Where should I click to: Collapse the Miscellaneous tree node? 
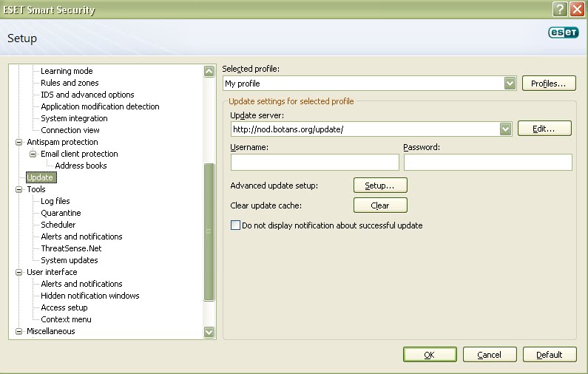[x=18, y=331]
